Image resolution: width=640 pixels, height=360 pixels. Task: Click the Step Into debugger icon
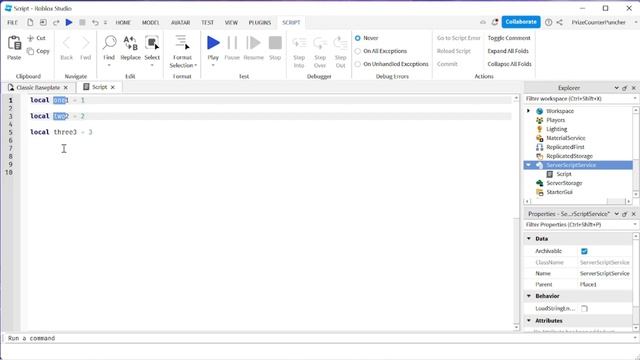click(x=299, y=43)
